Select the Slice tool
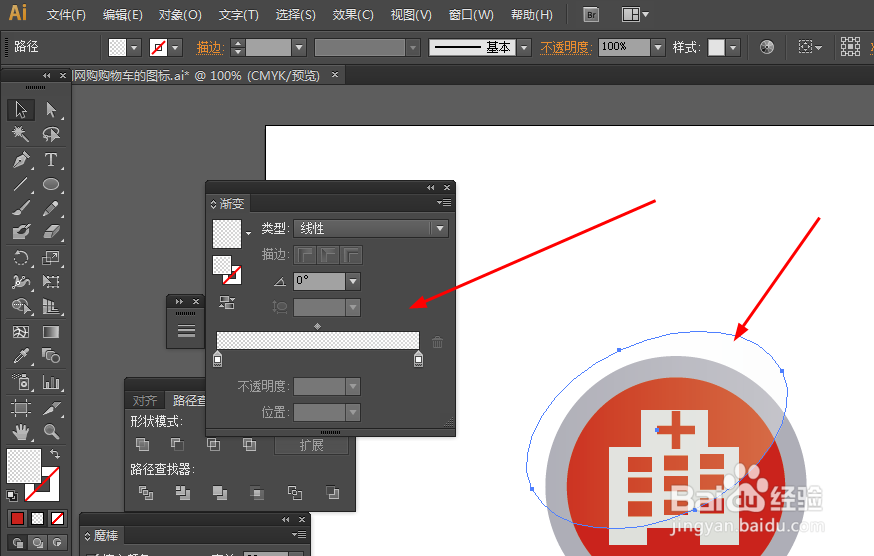The height and width of the screenshot is (556, 874). [51, 408]
